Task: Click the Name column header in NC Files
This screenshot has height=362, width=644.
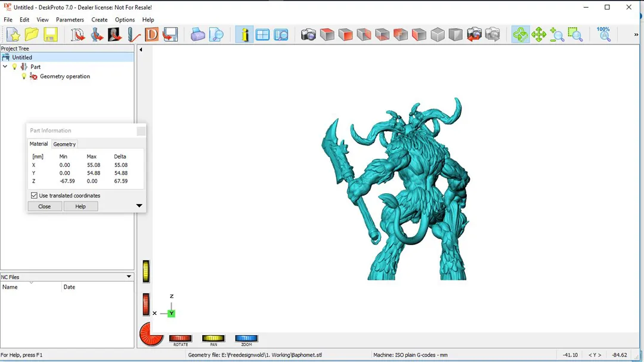Action: coord(31,287)
